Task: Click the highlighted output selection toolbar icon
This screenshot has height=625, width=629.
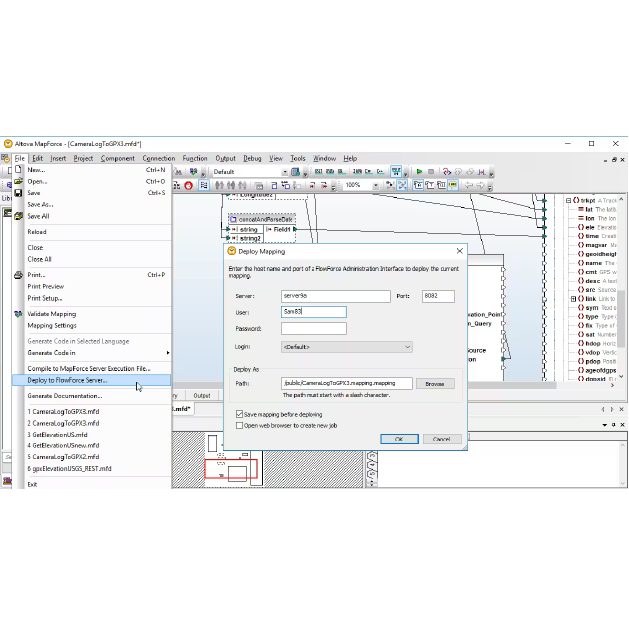Action: (x=396, y=172)
